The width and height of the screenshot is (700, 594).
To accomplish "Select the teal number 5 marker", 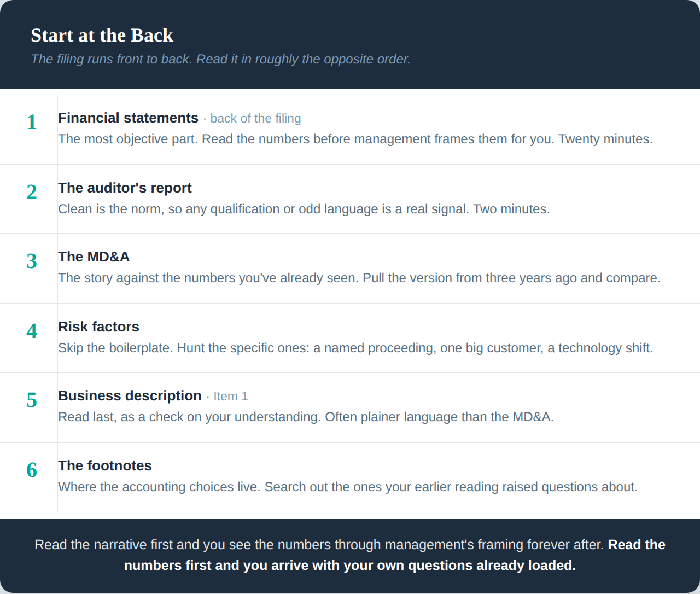I will [x=32, y=400].
